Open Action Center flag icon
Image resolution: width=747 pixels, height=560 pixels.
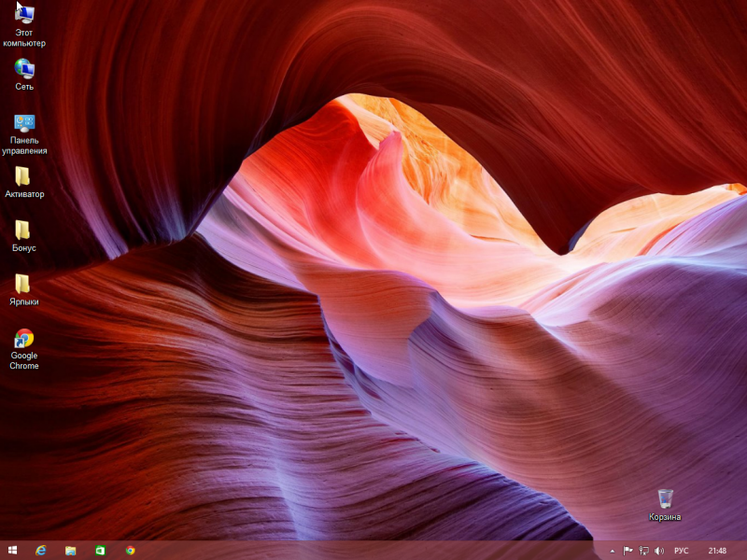click(x=627, y=551)
